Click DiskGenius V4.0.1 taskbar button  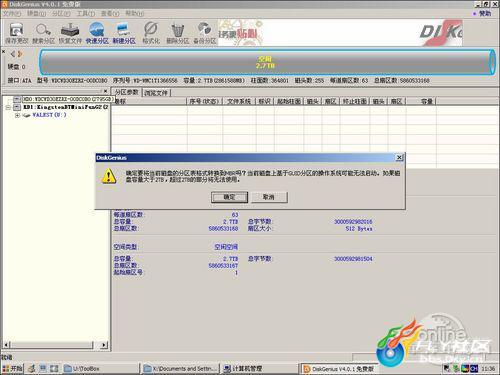(339, 369)
